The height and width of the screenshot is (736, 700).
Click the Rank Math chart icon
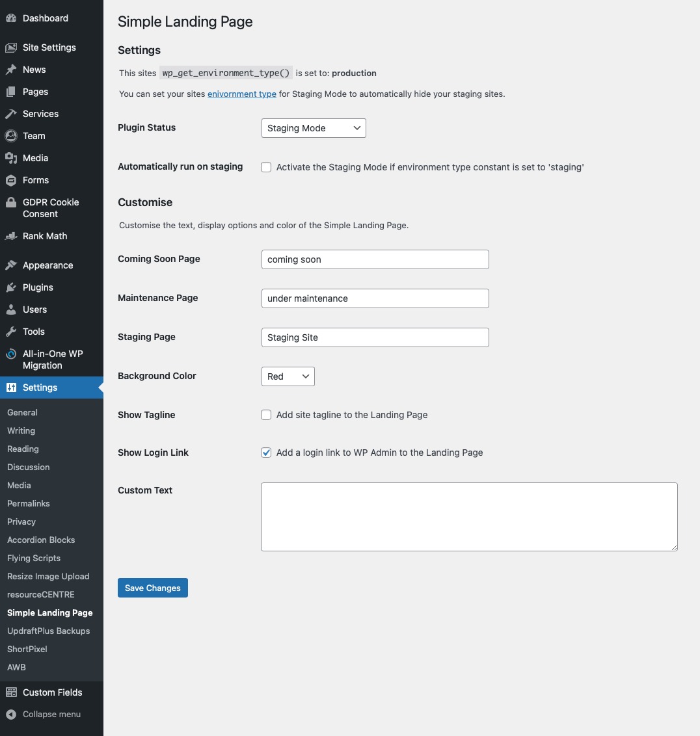tap(11, 236)
